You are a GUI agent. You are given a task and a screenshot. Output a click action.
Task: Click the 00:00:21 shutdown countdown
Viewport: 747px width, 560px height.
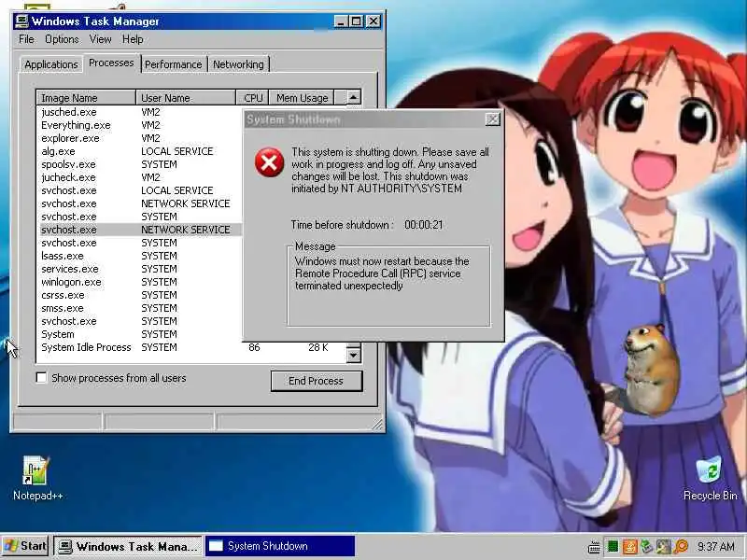[424, 224]
